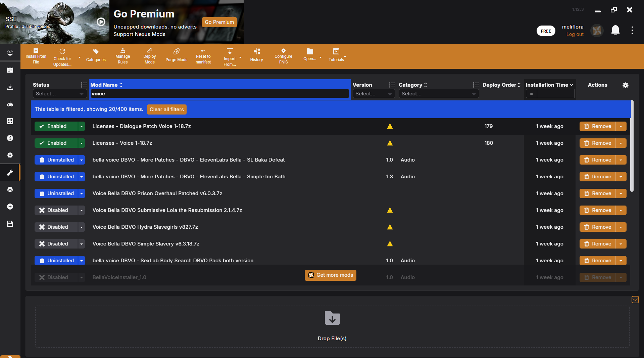The width and height of the screenshot is (644, 358).
Task: Sort by Category column header
Action: pyautogui.click(x=413, y=85)
